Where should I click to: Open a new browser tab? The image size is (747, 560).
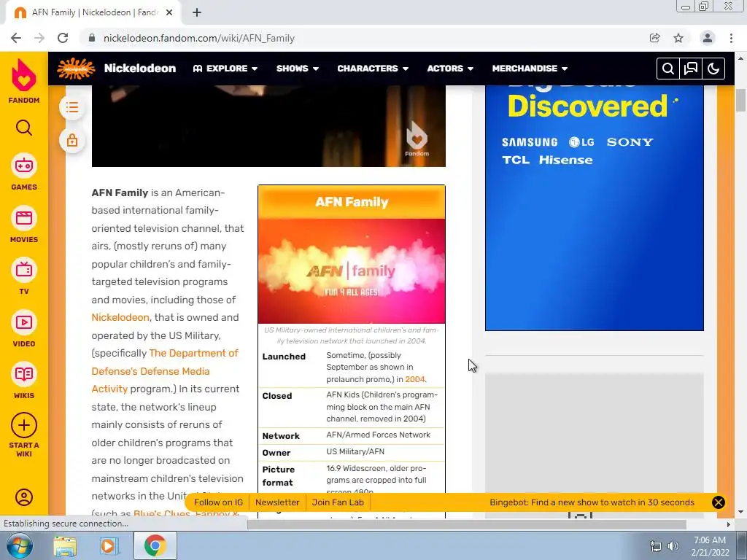pyautogui.click(x=197, y=12)
